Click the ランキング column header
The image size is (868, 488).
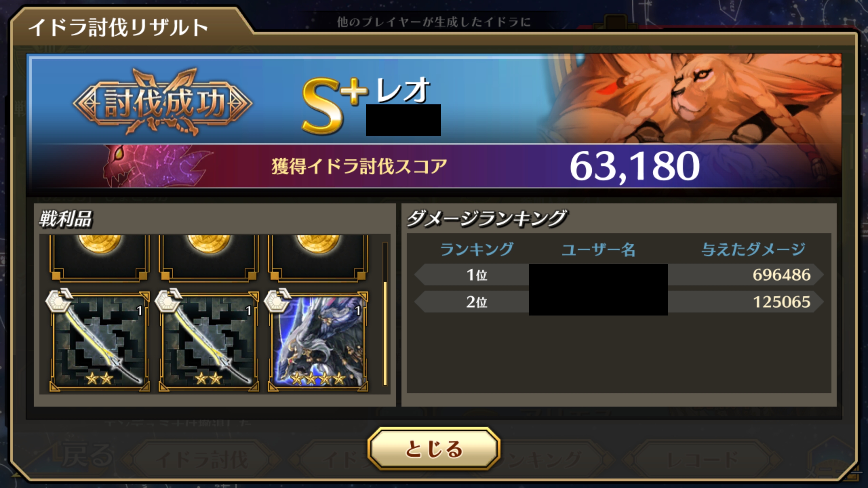click(x=477, y=249)
